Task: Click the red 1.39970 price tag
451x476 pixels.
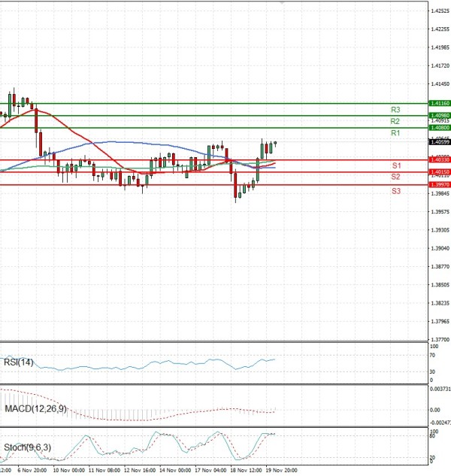Action: coord(439,184)
